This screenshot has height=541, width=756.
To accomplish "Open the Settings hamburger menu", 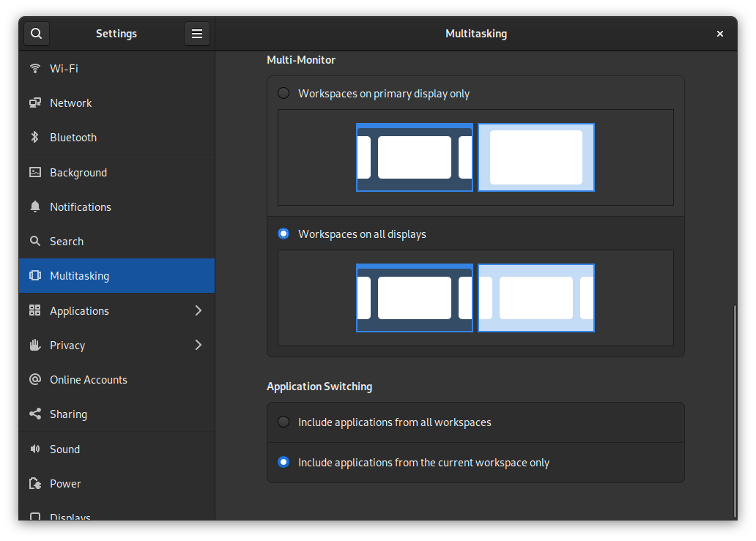I will [x=197, y=34].
